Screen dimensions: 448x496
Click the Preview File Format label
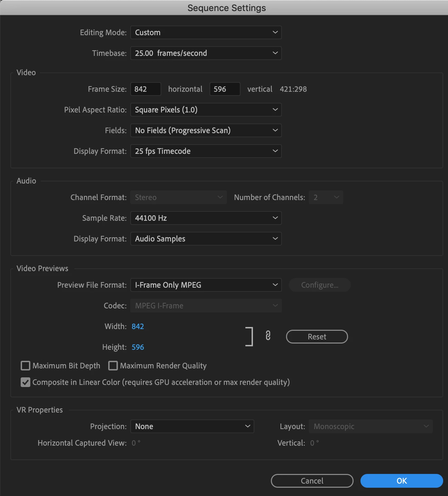coord(92,285)
